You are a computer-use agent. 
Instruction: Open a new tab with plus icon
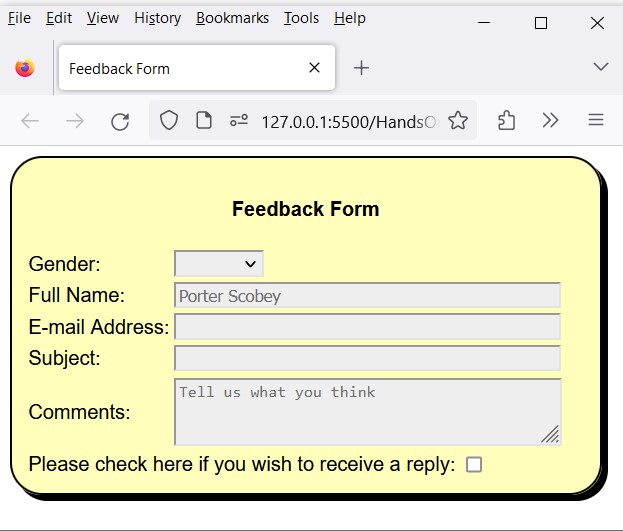click(x=361, y=68)
